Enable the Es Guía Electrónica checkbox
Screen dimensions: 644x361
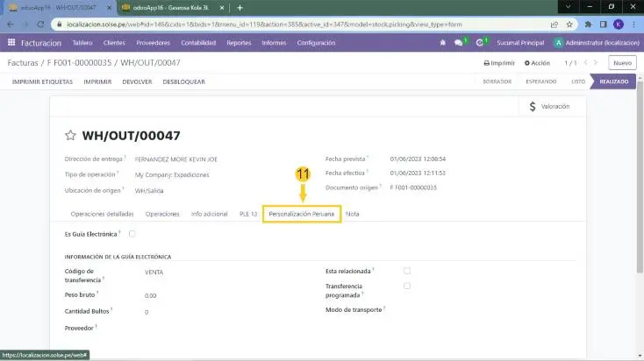(132, 234)
